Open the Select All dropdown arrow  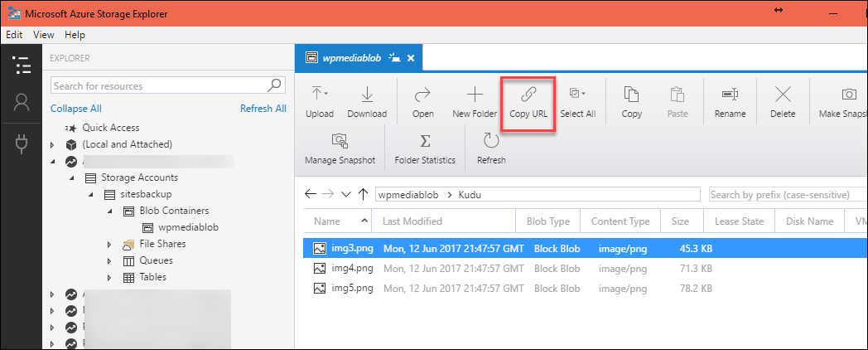[x=583, y=92]
